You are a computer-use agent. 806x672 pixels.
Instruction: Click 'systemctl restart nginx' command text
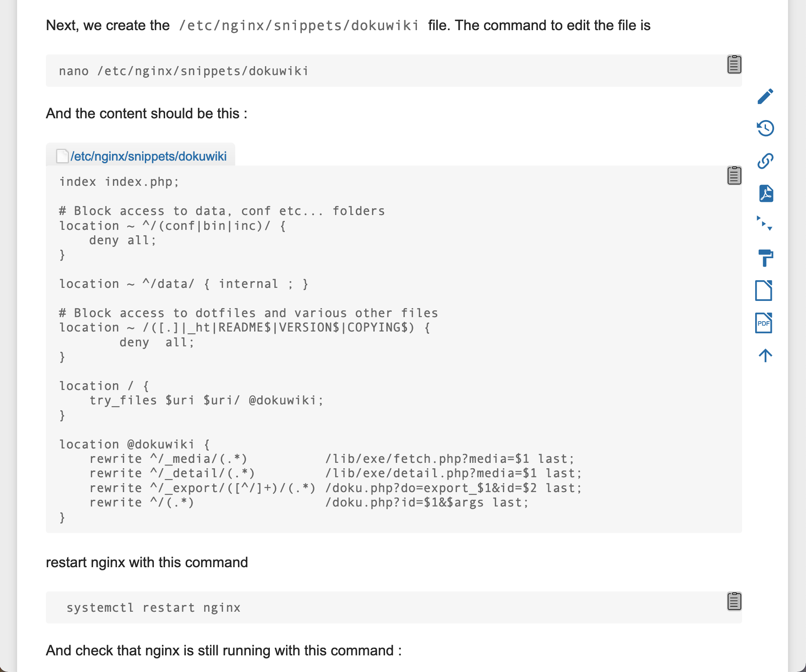[x=153, y=608]
